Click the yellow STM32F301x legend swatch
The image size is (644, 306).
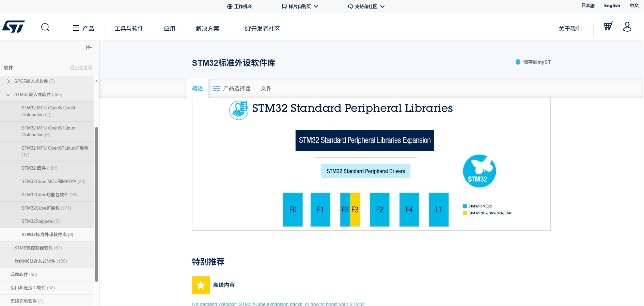click(x=465, y=213)
